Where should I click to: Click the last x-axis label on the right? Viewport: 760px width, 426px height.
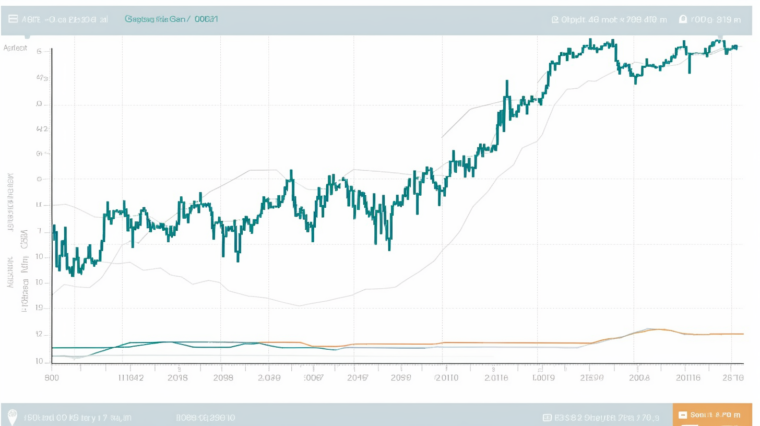[733, 379]
